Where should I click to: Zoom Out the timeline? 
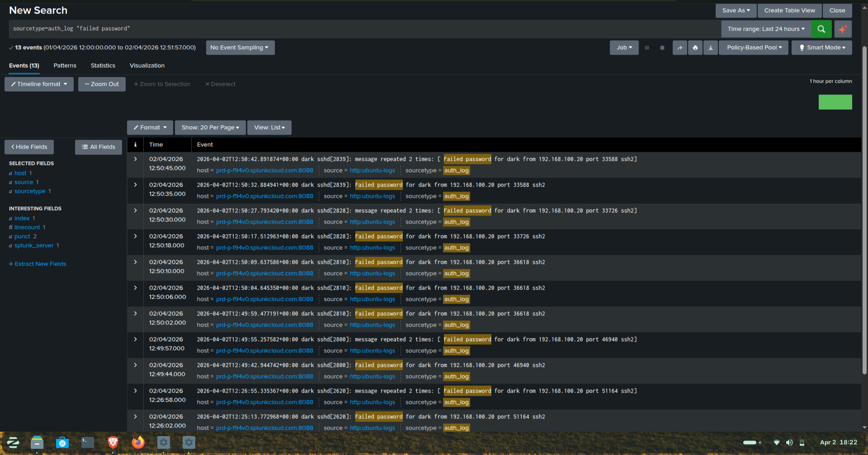point(102,84)
